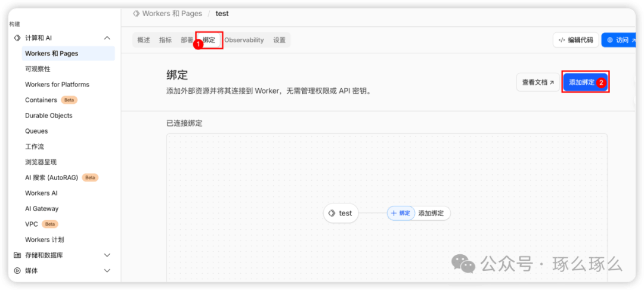Image resolution: width=644 pixels, height=290 pixels.
Task: Open AI Gateway in sidebar
Action: [42, 209]
